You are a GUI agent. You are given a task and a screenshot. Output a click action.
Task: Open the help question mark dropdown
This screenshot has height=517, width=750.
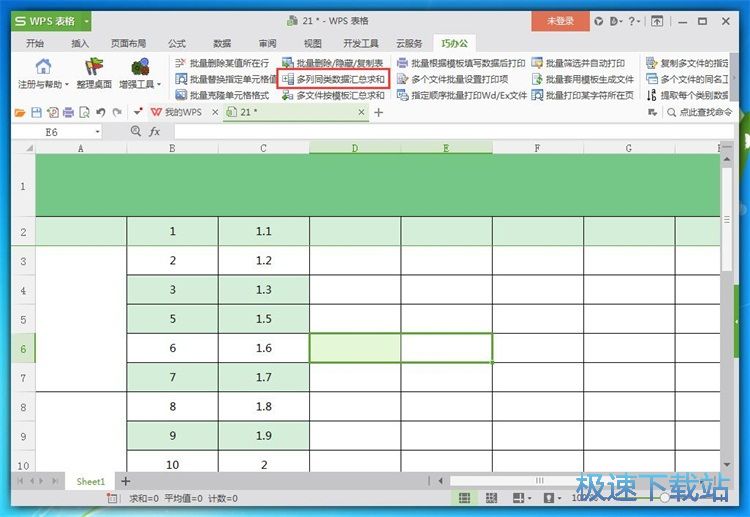(634, 21)
